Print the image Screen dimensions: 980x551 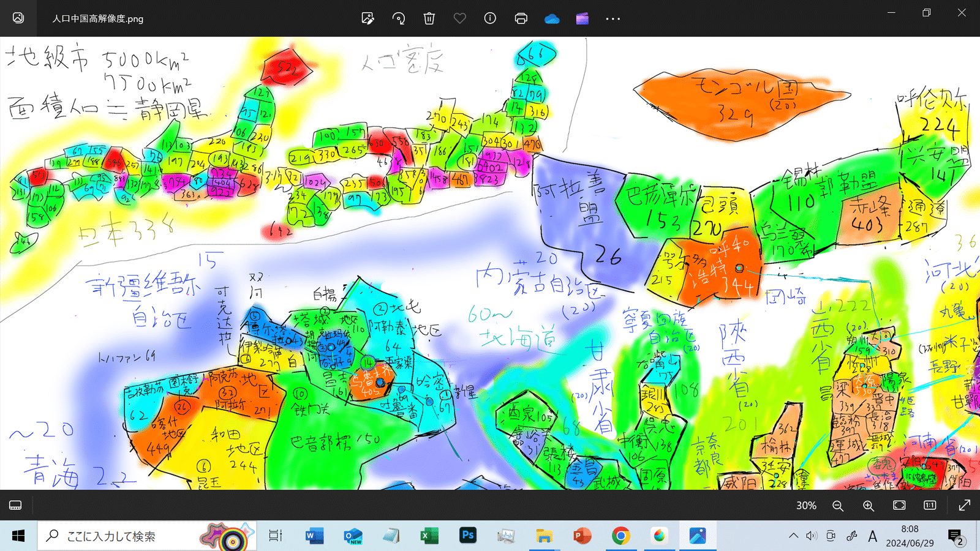tap(521, 18)
